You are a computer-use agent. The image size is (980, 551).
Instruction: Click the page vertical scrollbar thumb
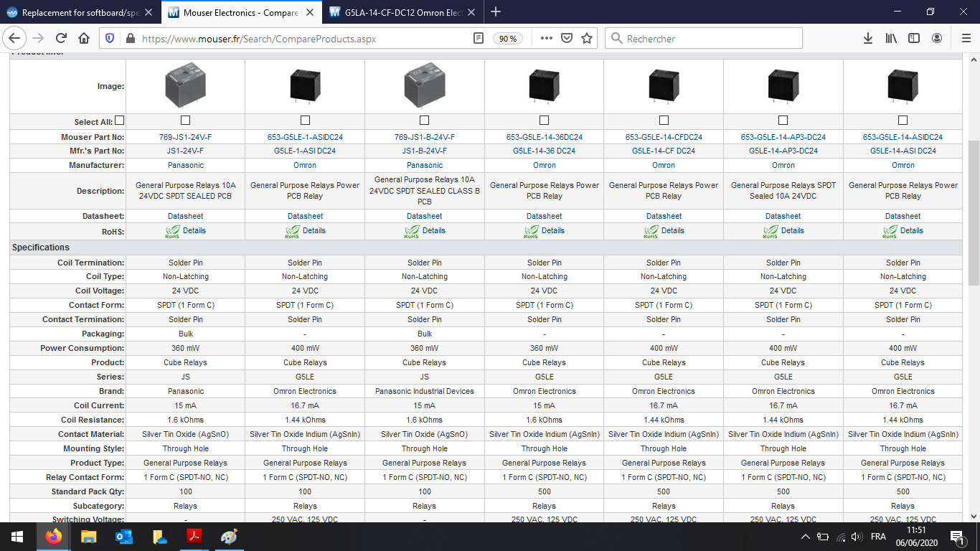[974, 213]
